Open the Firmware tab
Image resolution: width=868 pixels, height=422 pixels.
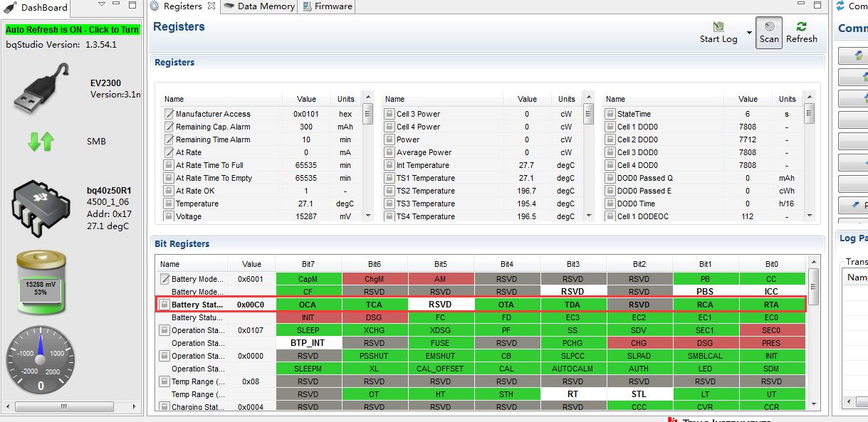click(x=328, y=6)
